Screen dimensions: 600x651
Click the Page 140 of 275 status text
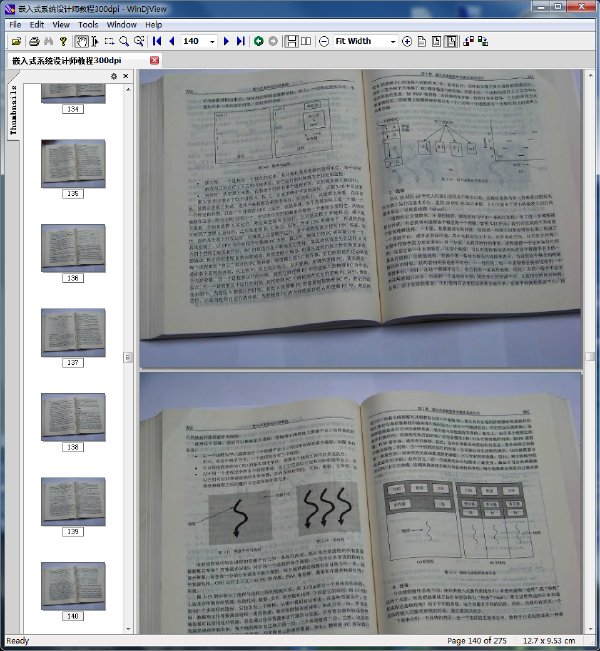tap(477, 641)
